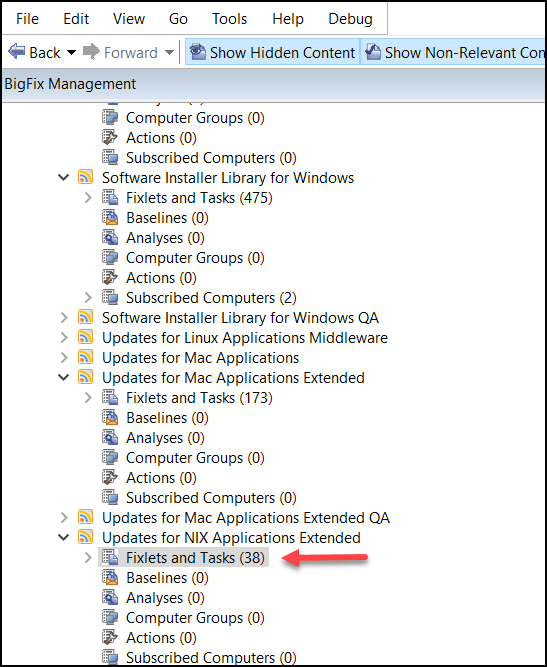The image size is (547, 667).
Task: Click Actions icon under Mac Applications Extended
Action: coord(110,477)
